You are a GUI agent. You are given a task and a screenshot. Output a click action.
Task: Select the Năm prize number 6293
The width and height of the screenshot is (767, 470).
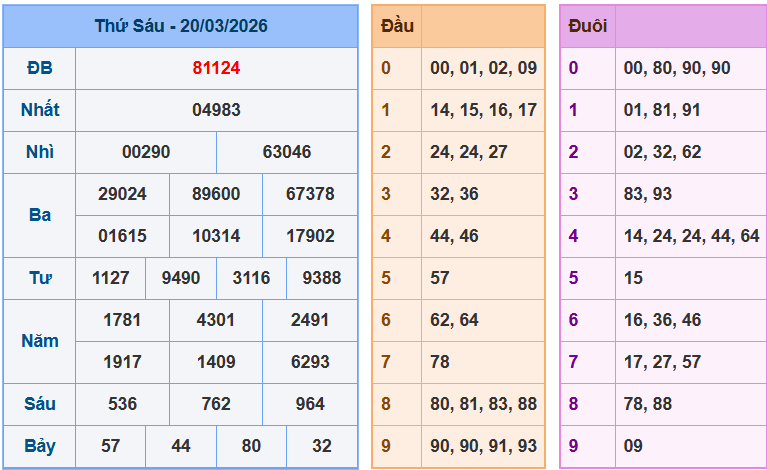310,362
